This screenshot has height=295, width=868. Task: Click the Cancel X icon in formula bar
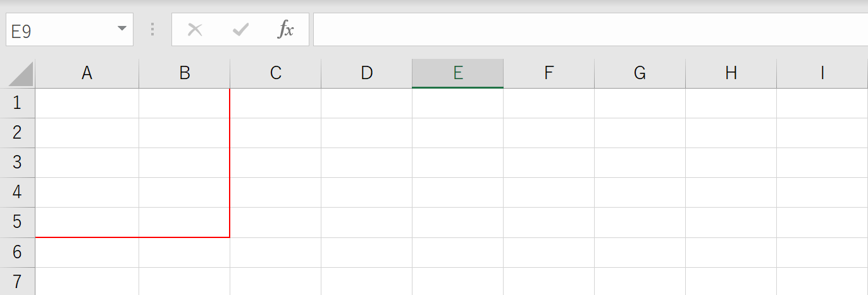(x=195, y=30)
